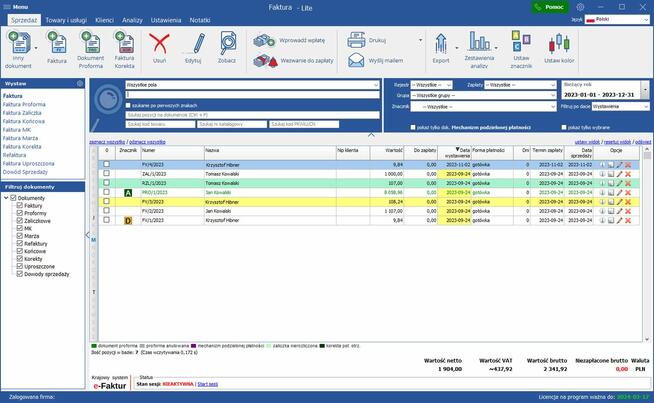654x403 pixels.
Task: Toggle the Proformy checkbox in filter tree
Action: 19,213
